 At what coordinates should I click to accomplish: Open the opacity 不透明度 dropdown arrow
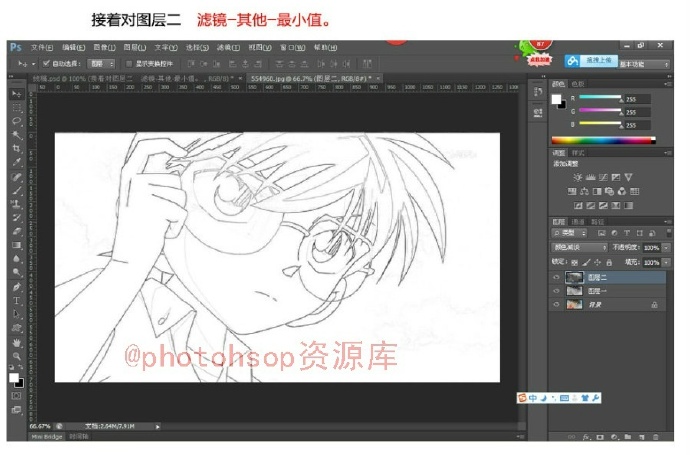click(666, 248)
